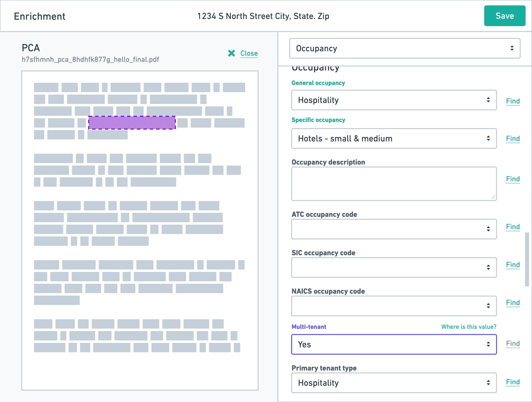Click Find beside ATC occupancy code

[x=513, y=227]
